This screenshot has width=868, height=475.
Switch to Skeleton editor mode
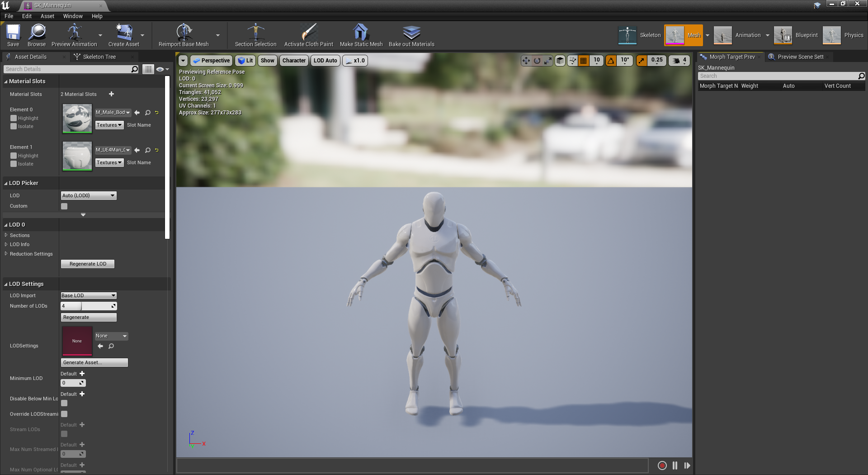click(x=639, y=35)
